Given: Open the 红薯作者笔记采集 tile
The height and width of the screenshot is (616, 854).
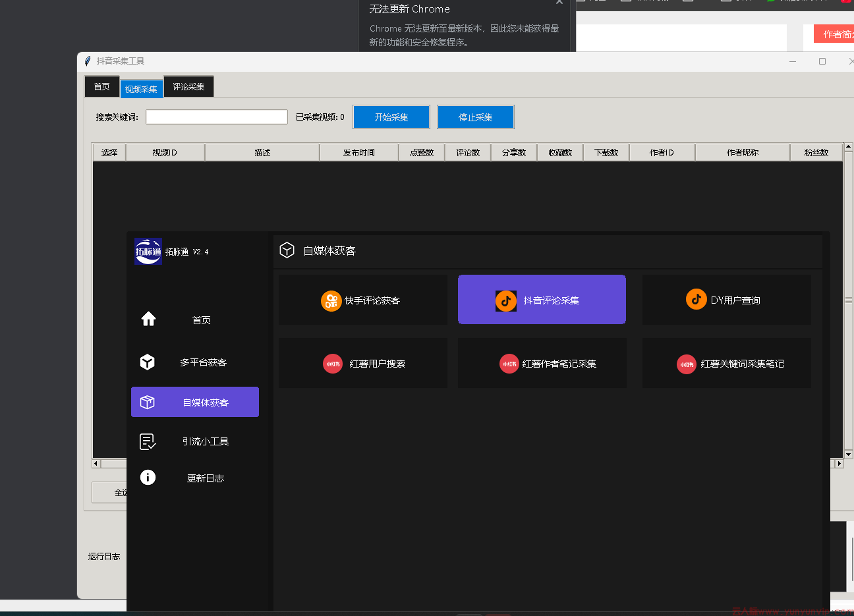Looking at the screenshot, I should [542, 363].
